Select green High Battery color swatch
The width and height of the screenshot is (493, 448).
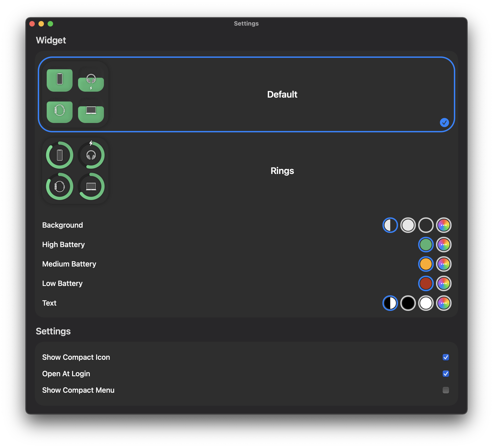tap(426, 245)
